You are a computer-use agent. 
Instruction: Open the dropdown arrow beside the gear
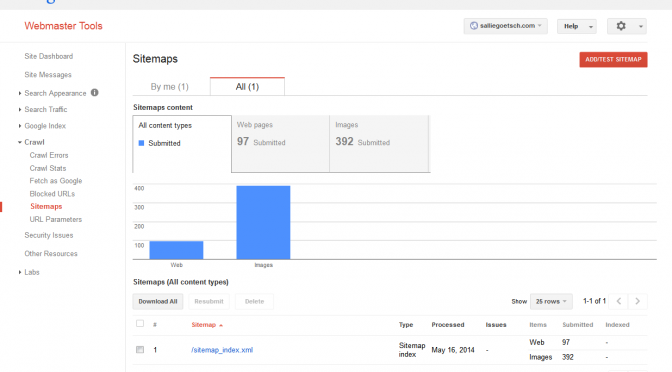641,27
